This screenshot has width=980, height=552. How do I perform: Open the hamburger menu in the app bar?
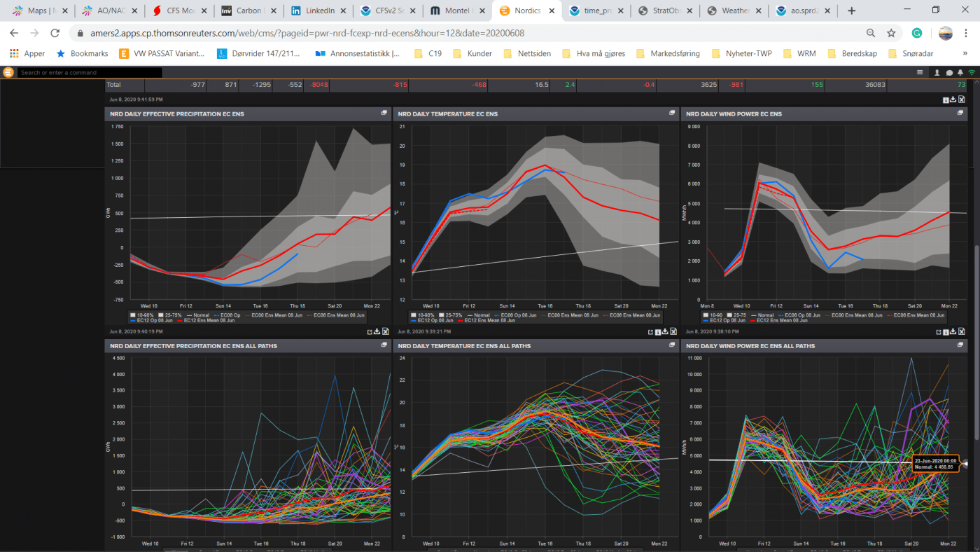coord(920,72)
